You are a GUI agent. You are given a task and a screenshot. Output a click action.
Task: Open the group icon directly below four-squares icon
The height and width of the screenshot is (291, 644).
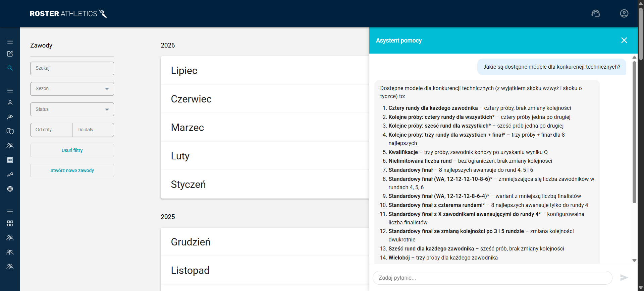pyautogui.click(x=10, y=238)
